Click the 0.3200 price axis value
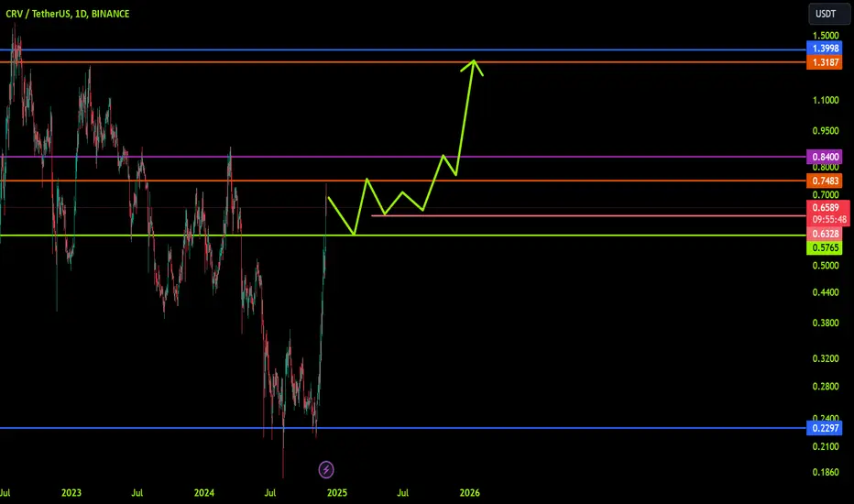 coord(826,358)
